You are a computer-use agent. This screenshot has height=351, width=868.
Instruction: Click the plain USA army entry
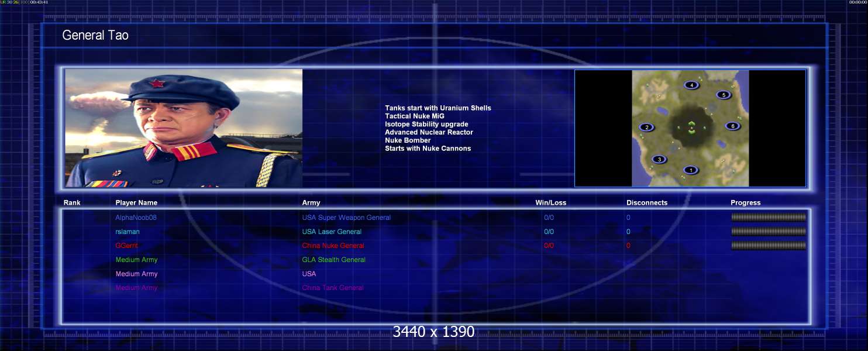pyautogui.click(x=309, y=274)
